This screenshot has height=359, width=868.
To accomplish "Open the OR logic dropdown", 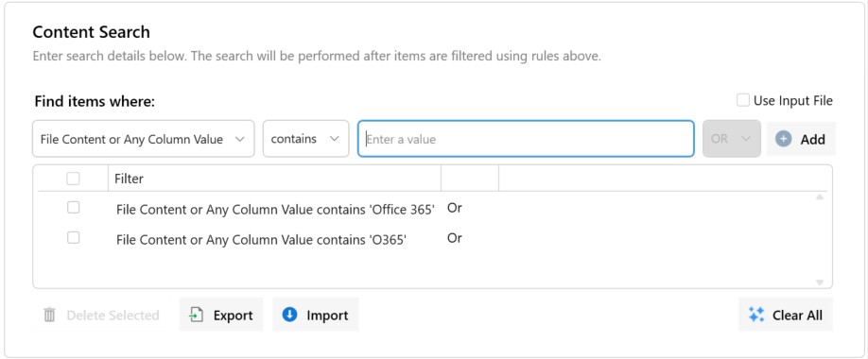I will pos(731,139).
